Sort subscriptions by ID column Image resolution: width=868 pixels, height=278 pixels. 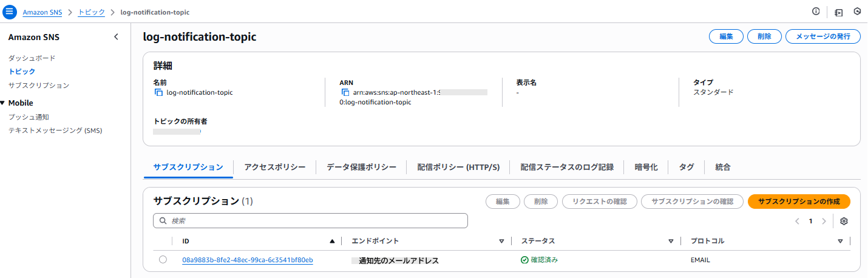[331, 241]
